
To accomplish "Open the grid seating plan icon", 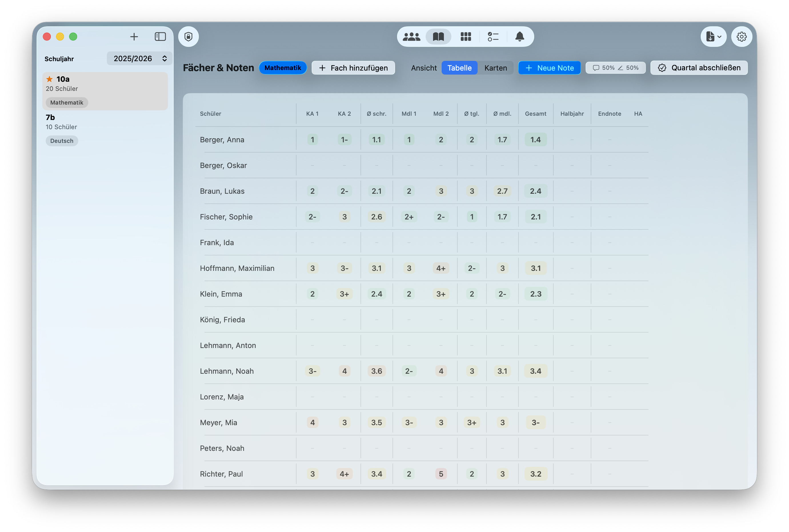I will pyautogui.click(x=466, y=37).
